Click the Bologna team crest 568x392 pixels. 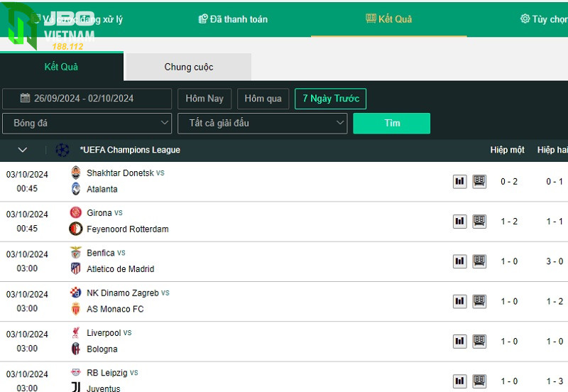click(76, 349)
